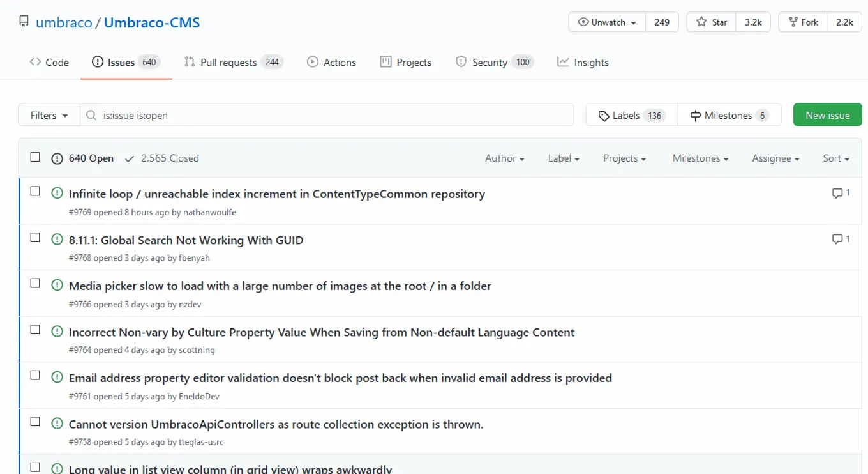Select checkbox for Cannot version UmbracoApiControllers issue
Image resolution: width=868 pixels, height=474 pixels.
pos(35,422)
